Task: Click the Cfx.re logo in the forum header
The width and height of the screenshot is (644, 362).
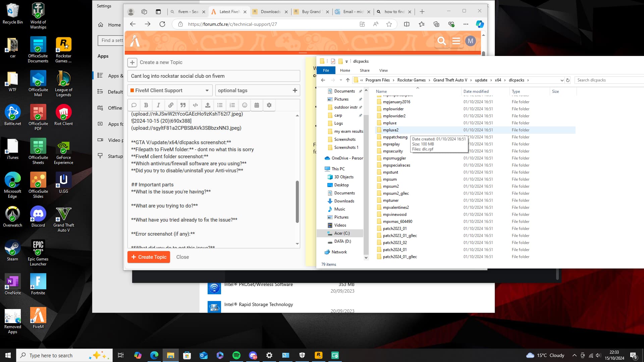Action: (135, 41)
